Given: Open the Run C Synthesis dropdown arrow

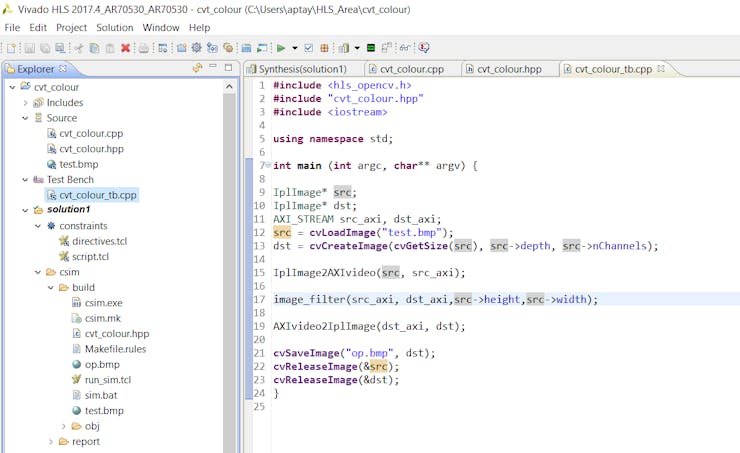Looking at the screenshot, I should coord(295,48).
